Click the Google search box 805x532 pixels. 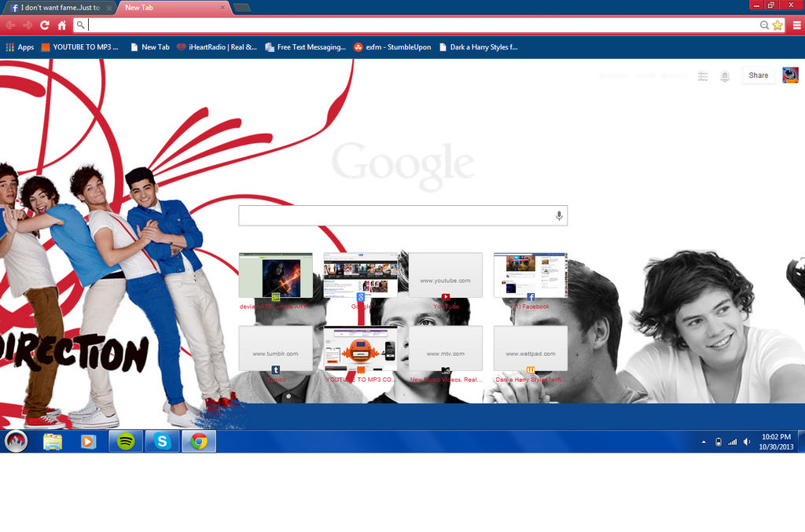coord(402,215)
